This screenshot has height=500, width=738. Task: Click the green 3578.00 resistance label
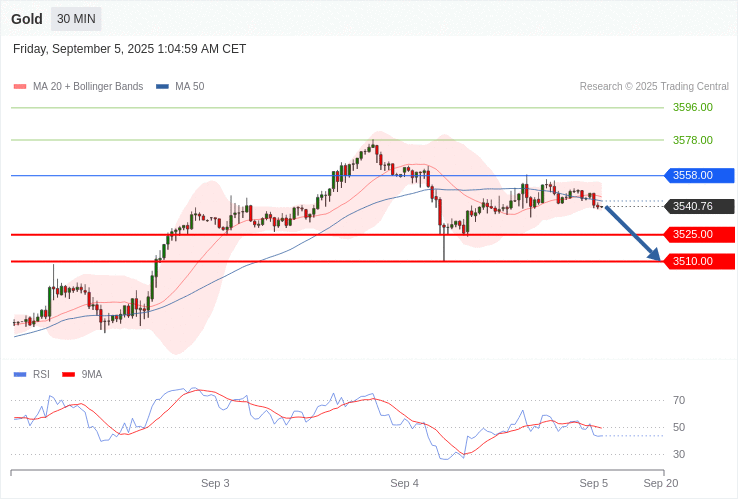point(692,141)
